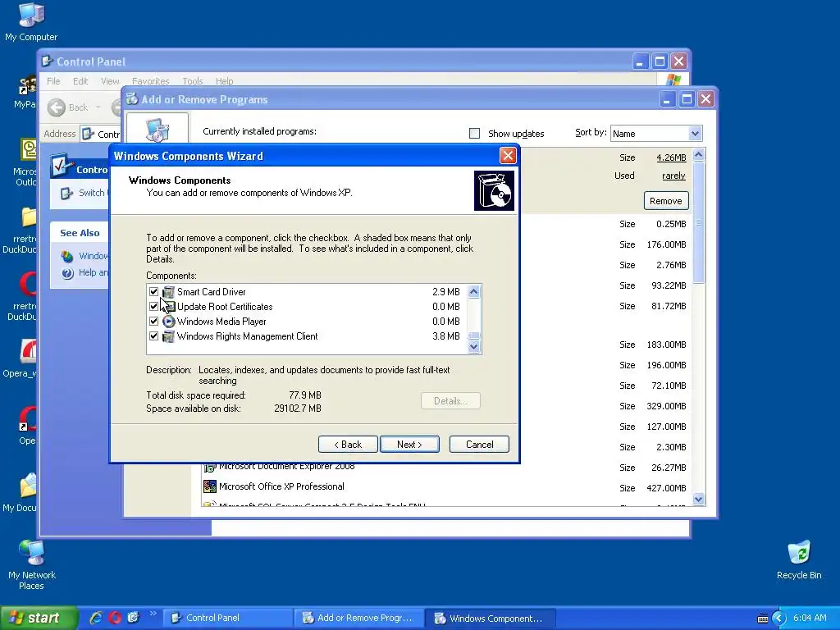Click the Microsoft Document Explorer 2008 icon
840x630 pixels.
pyautogui.click(x=209, y=468)
